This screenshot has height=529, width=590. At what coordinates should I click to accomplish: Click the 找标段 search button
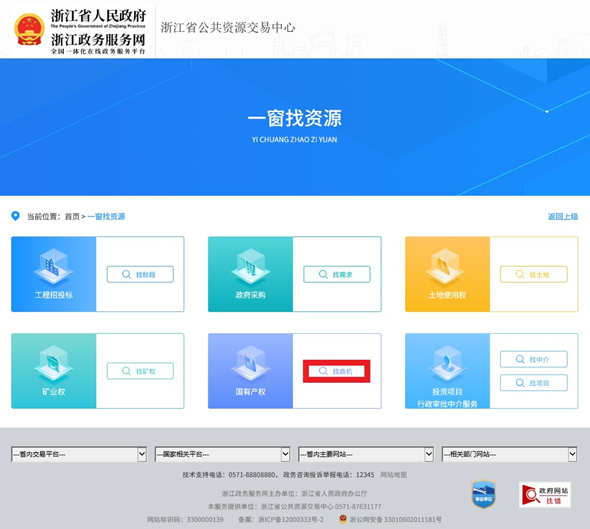click(140, 274)
